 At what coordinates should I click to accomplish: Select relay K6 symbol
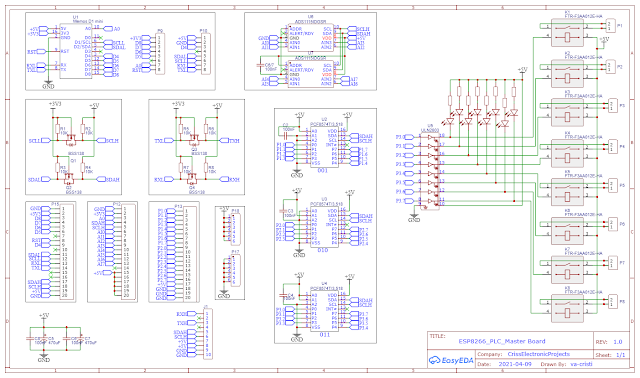pos(567,231)
